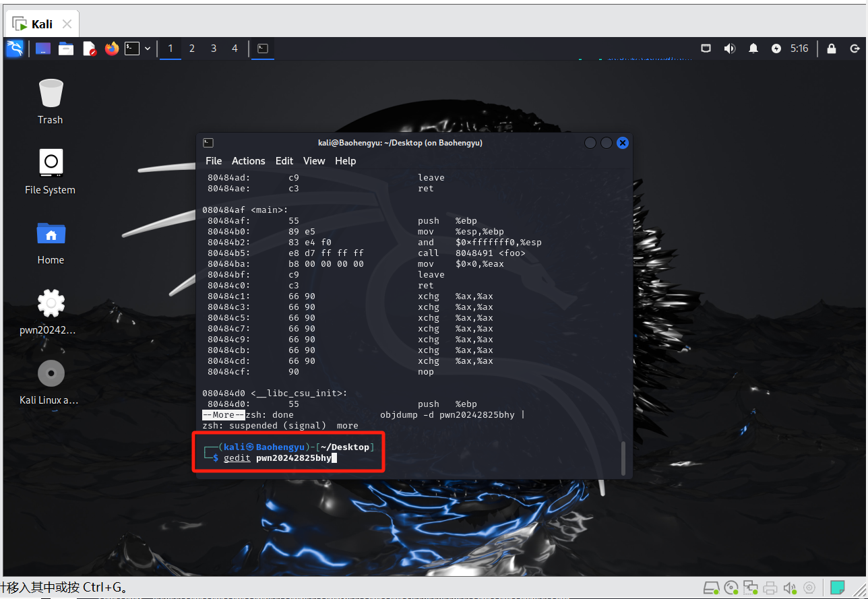Image resolution: width=868 pixels, height=599 pixels.
Task: Open the Actions menu in terminal
Action: click(249, 161)
